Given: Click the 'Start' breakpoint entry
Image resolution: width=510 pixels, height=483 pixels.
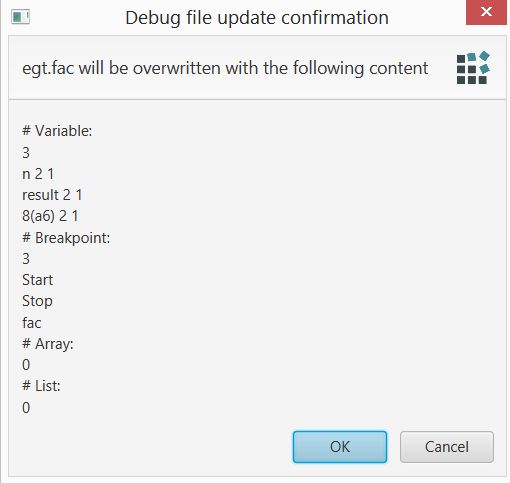Looking at the screenshot, I should [x=37, y=280].
